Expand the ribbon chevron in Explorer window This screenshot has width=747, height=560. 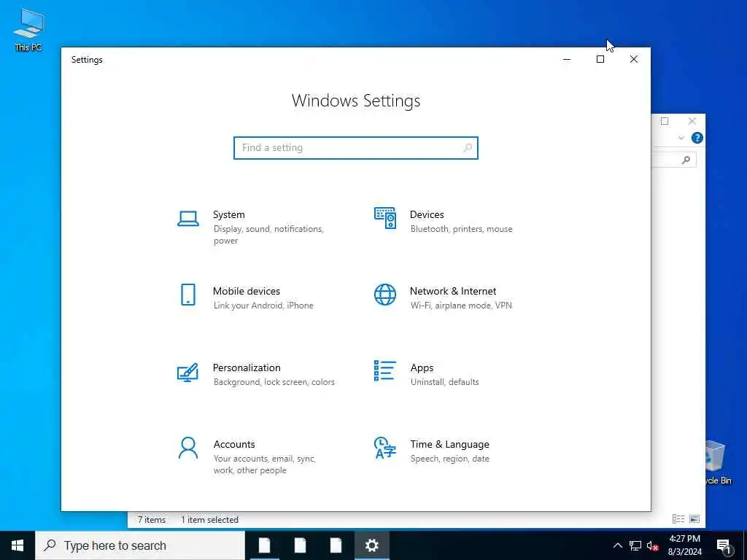tap(681, 138)
